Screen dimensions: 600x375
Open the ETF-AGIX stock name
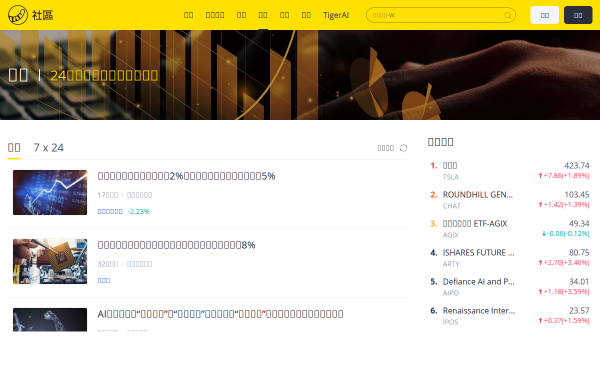point(475,223)
